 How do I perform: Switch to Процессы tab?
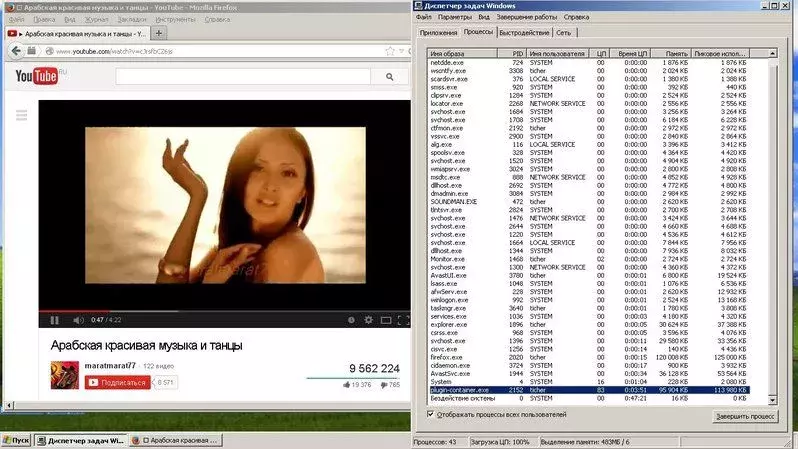click(x=478, y=32)
